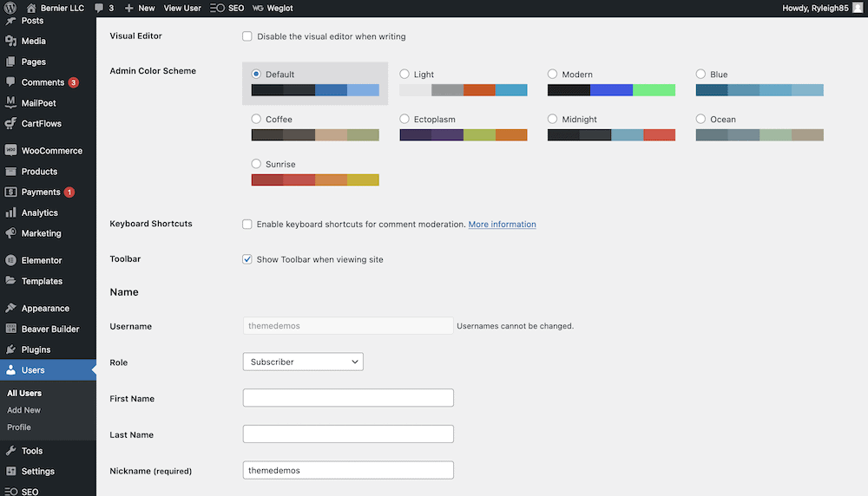Select the Blue color scheme radio
The height and width of the screenshot is (496, 868).
[700, 74]
